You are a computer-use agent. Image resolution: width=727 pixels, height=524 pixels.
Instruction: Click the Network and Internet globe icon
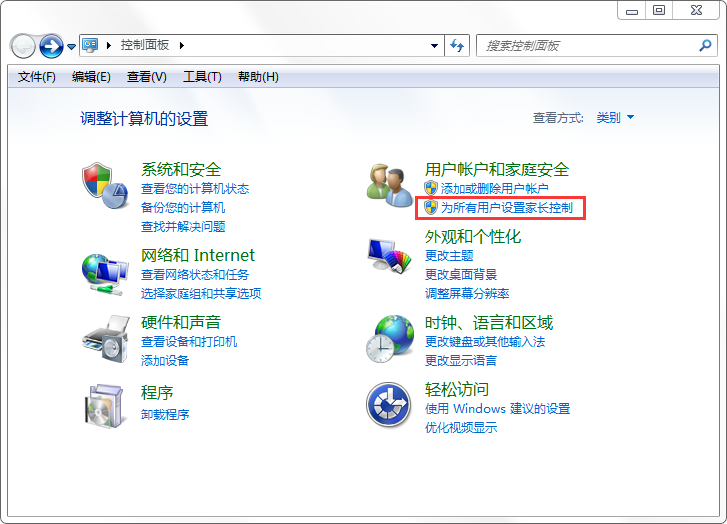[104, 270]
